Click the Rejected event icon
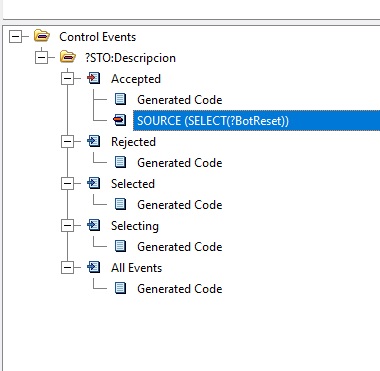 coord(94,141)
